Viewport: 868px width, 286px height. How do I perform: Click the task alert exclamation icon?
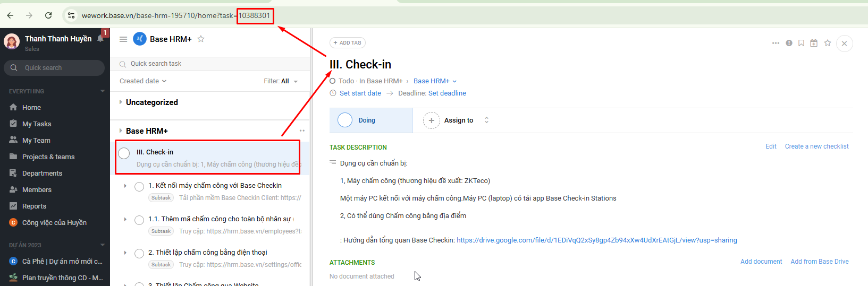(789, 43)
